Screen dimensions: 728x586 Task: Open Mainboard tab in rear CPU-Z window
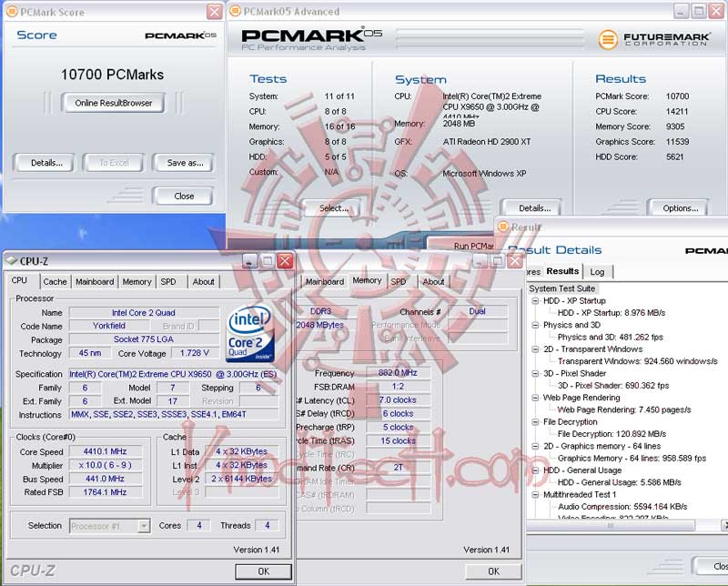tap(325, 281)
